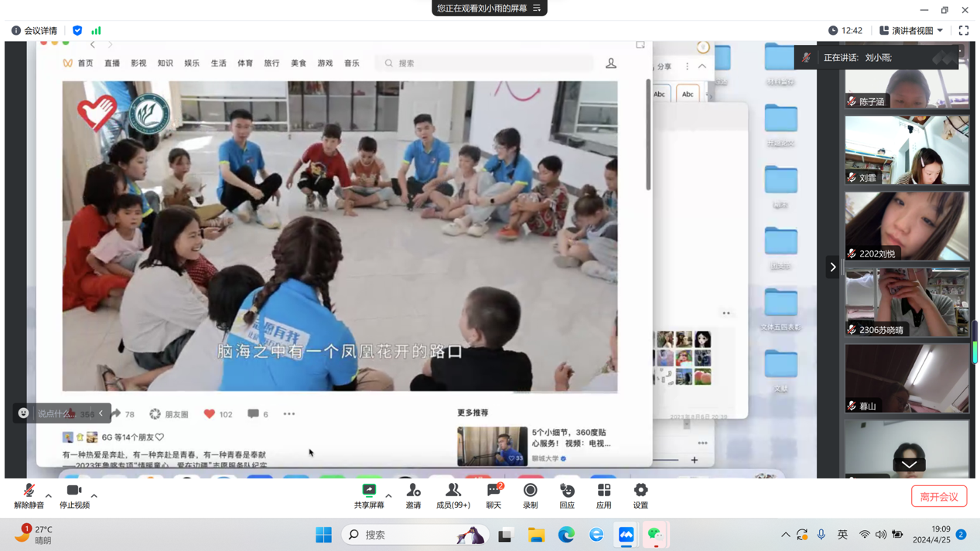Open Meeting Details at top left
The image size is (980, 551).
point(34,30)
